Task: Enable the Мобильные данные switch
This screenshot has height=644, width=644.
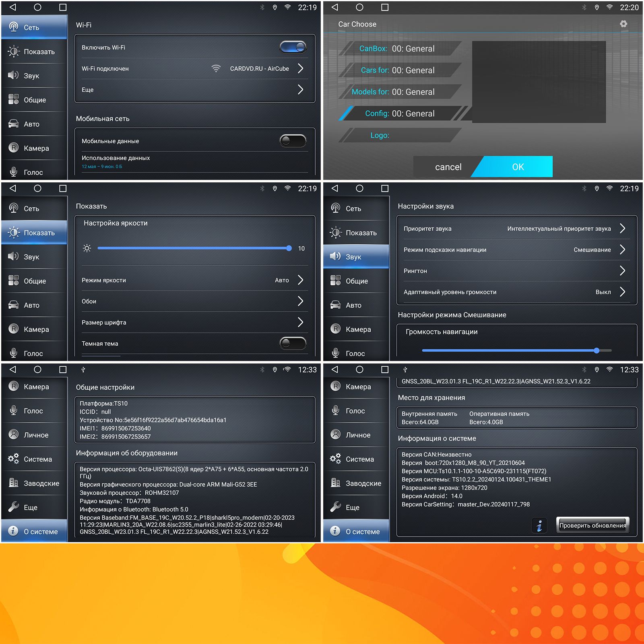Action: pos(293,141)
